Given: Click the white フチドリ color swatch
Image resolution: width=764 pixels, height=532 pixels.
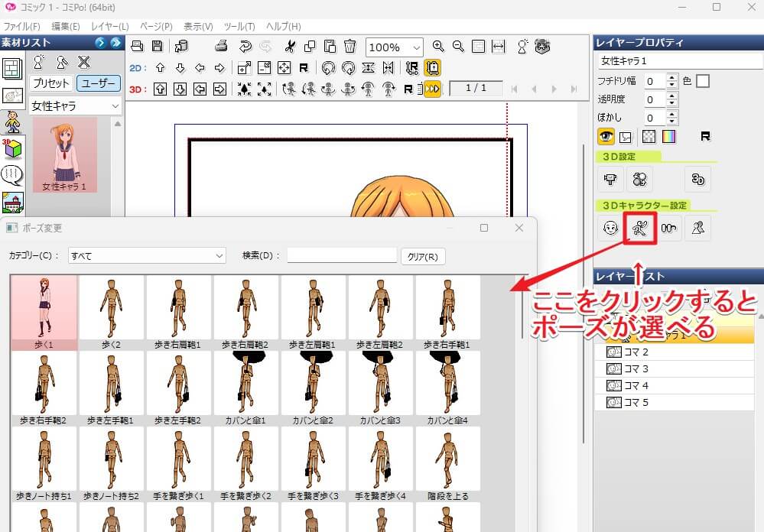Looking at the screenshot, I should pos(703,81).
